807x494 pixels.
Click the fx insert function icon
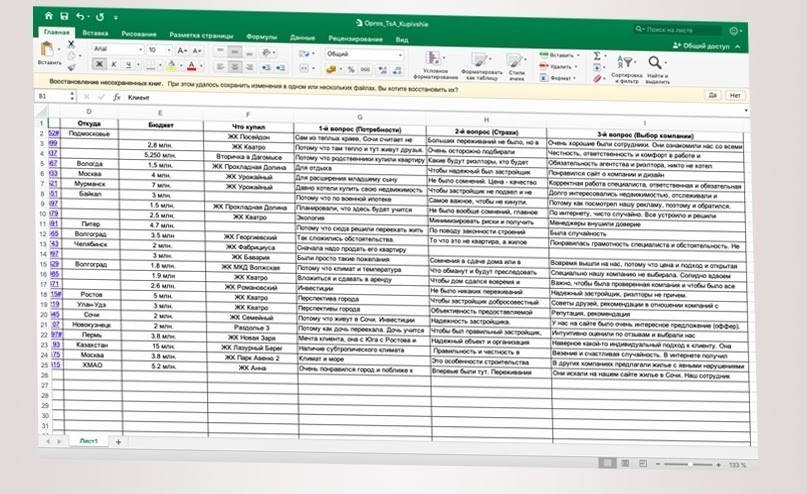click(x=116, y=97)
